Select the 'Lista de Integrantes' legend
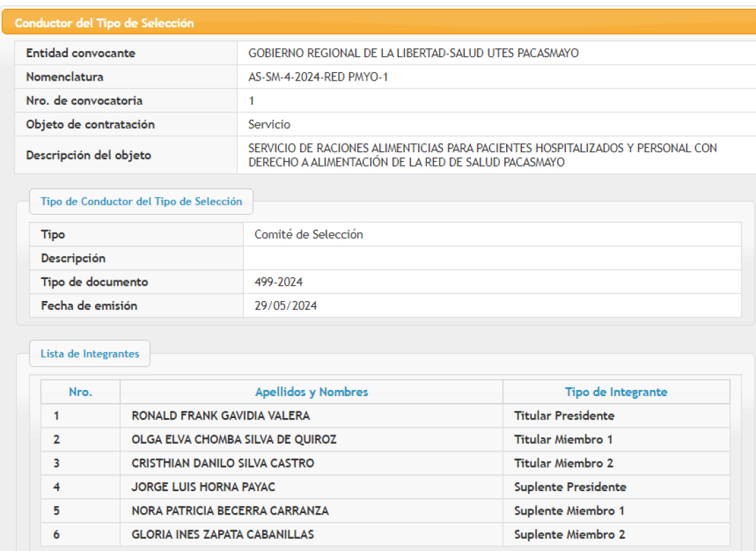756x551 pixels. point(90,353)
